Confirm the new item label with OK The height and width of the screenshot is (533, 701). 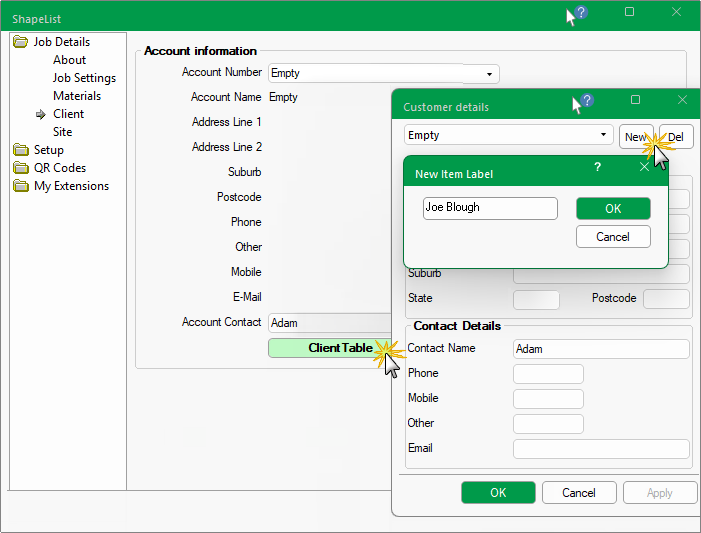point(613,208)
